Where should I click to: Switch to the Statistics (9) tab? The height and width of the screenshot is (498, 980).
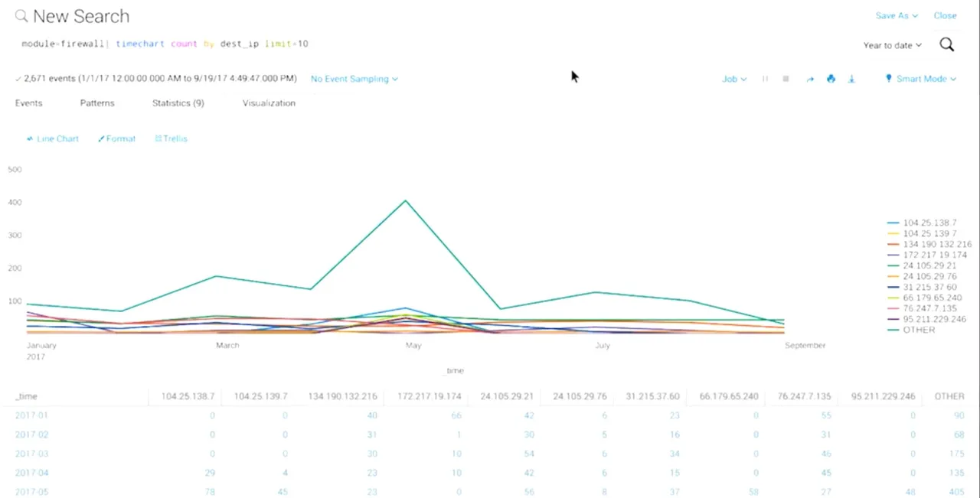[178, 103]
